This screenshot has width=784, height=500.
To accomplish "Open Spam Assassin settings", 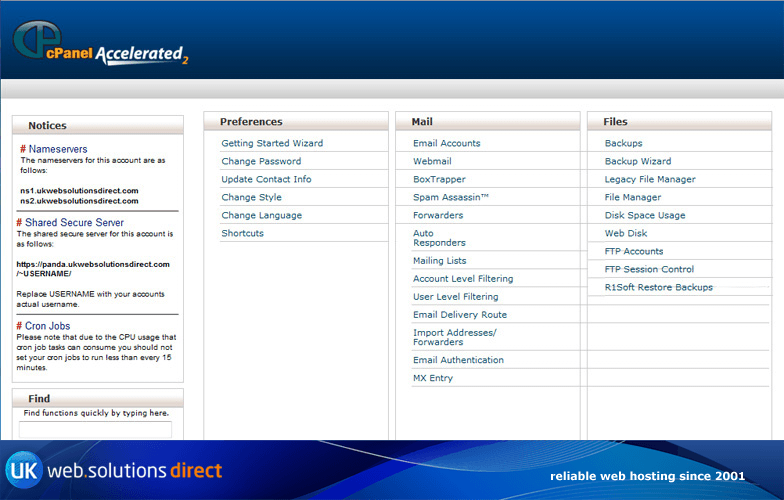I will [x=450, y=198].
